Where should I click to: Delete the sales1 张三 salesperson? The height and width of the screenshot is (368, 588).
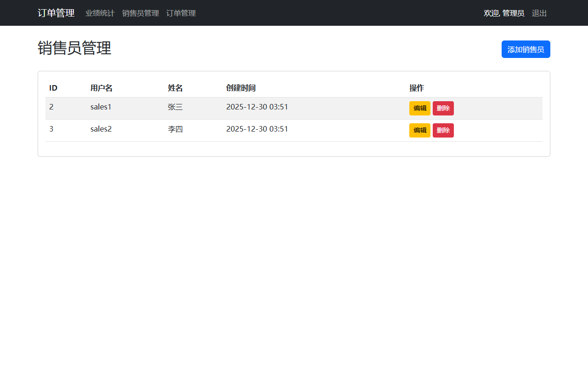tap(443, 108)
